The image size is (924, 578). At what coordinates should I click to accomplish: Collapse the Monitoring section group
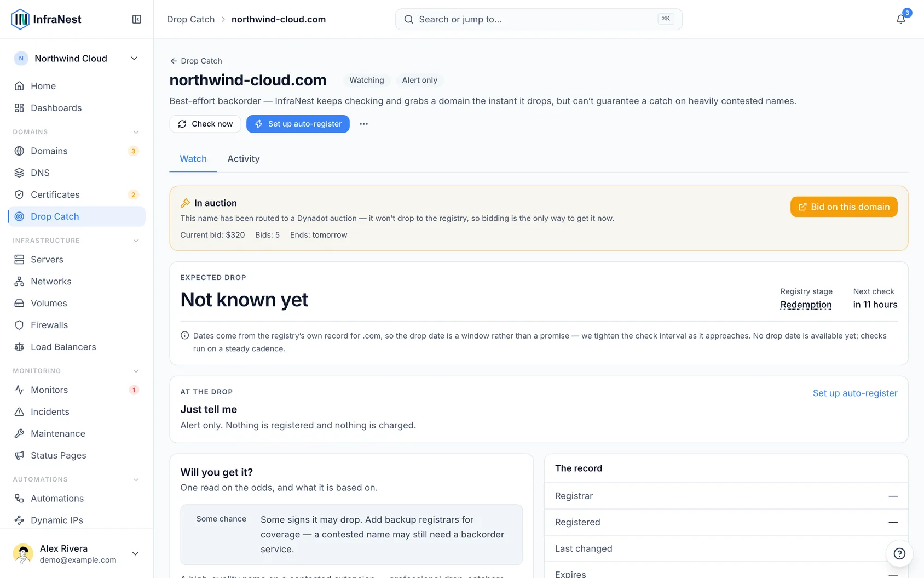(x=136, y=371)
